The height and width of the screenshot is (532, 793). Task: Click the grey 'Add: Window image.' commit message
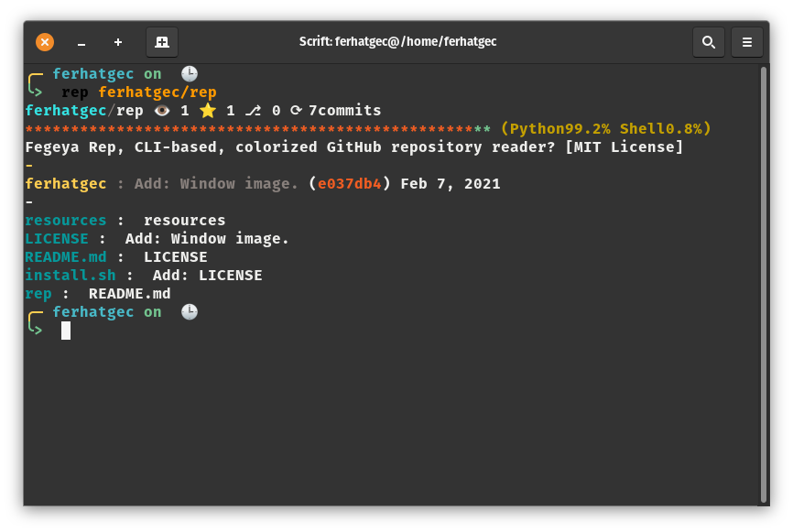pyautogui.click(x=216, y=183)
